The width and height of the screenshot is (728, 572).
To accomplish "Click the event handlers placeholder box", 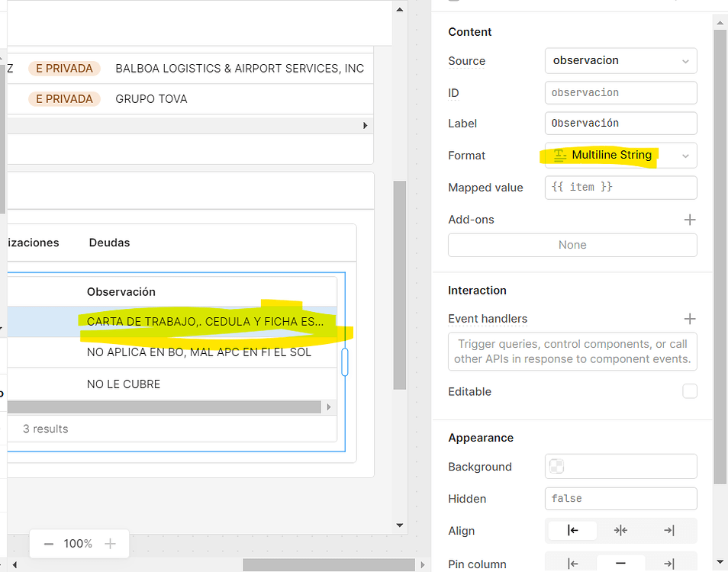I will pos(572,352).
